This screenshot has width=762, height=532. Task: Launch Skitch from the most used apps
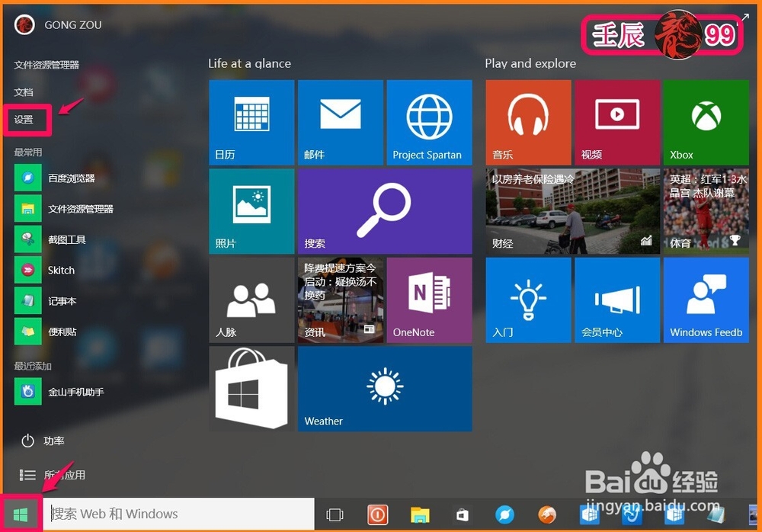61,270
